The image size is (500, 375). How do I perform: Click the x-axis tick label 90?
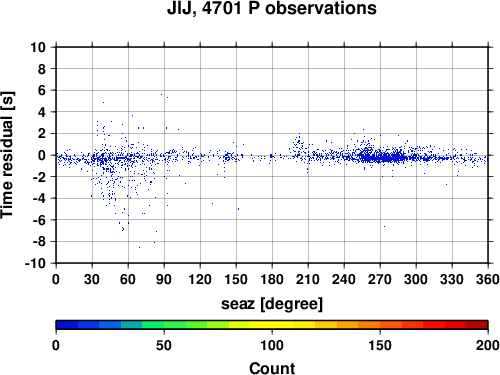point(164,279)
